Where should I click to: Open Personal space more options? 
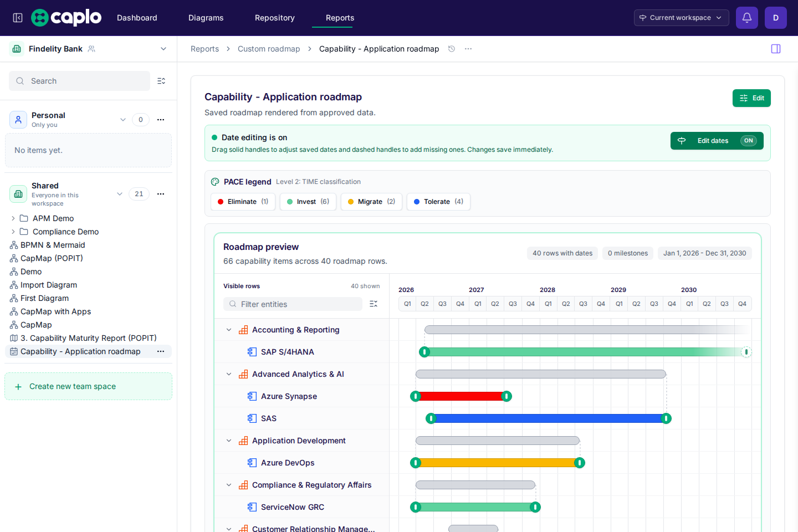[161, 120]
